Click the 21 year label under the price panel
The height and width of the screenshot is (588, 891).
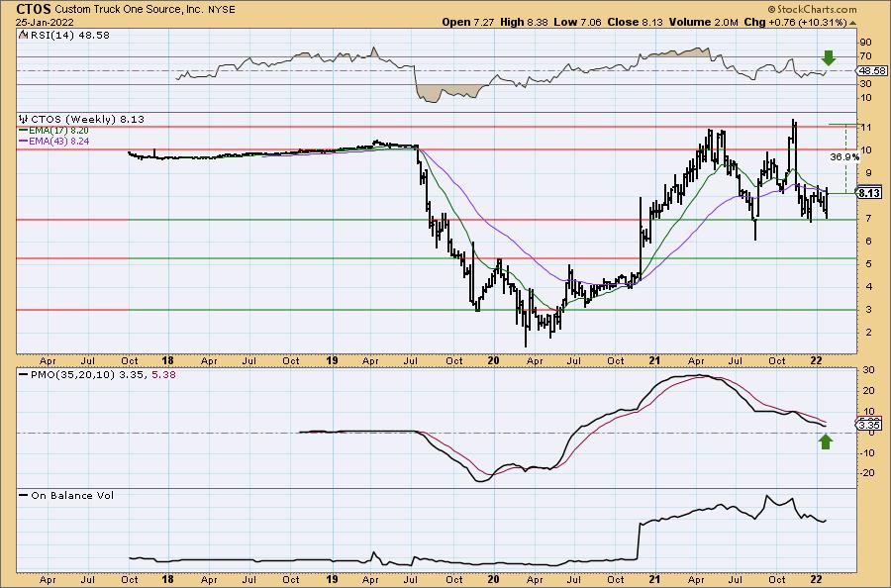[654, 360]
